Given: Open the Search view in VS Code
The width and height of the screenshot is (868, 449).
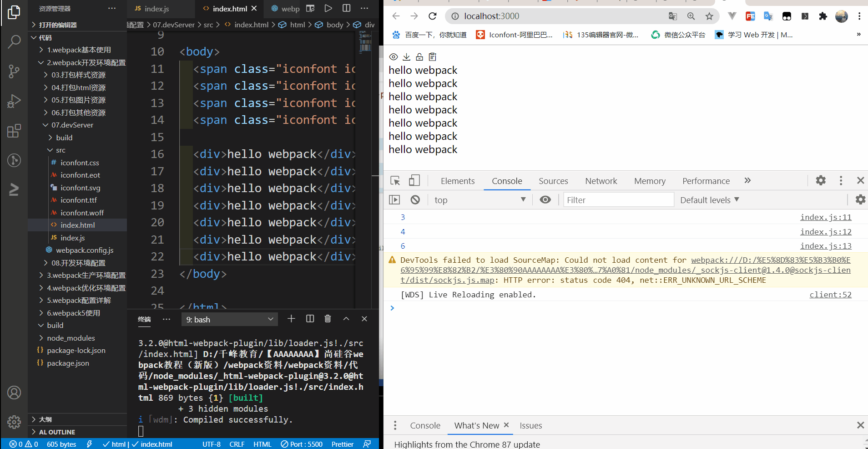Looking at the screenshot, I should coord(14,42).
